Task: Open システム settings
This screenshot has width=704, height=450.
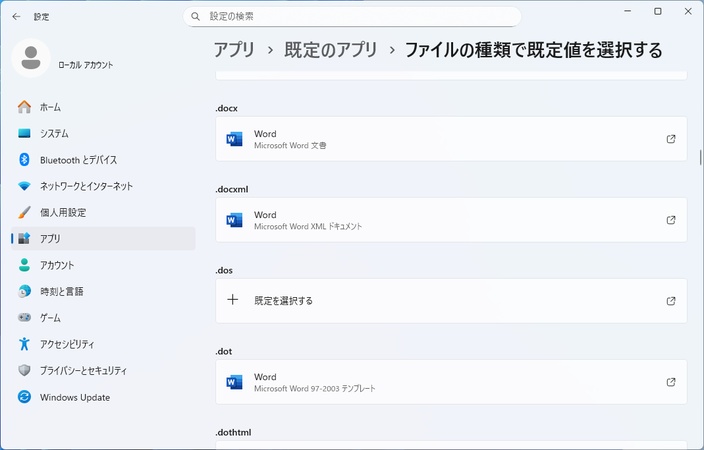Action: click(103, 133)
